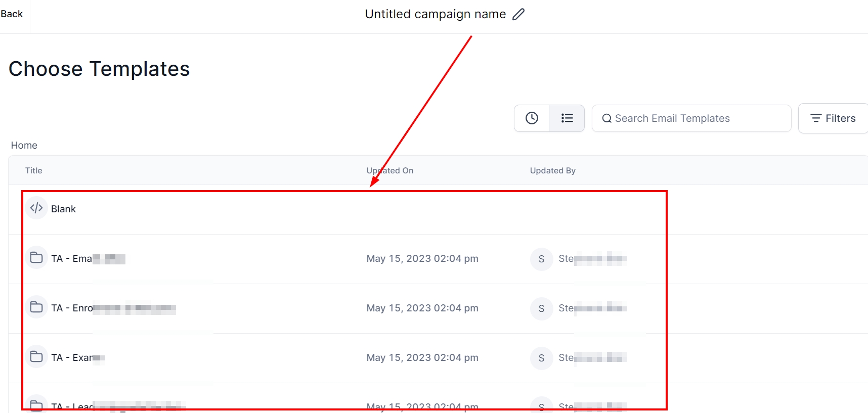Screen dimensions: 868x413
Task: Click the S avatar in TA - Ema row
Action: click(541, 259)
